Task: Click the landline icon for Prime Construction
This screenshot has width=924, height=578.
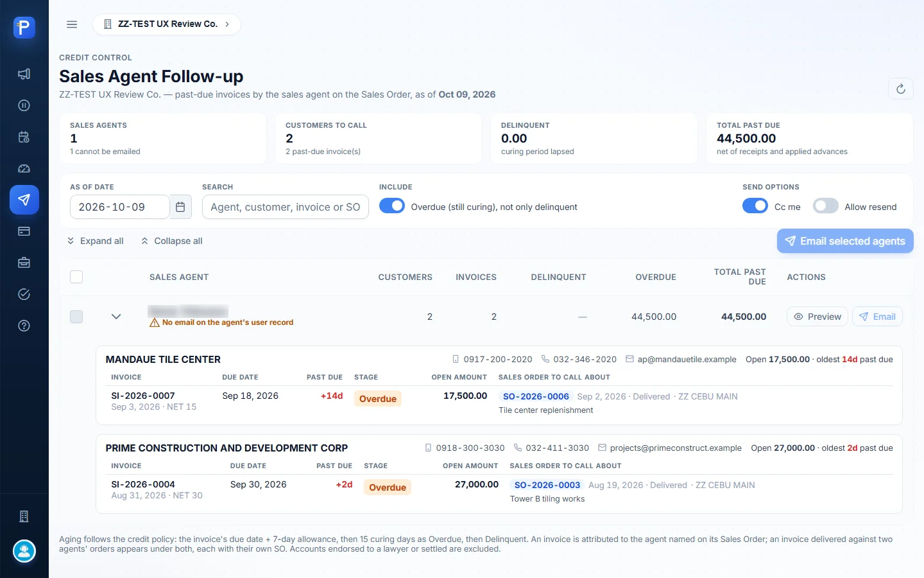Action: tap(518, 448)
